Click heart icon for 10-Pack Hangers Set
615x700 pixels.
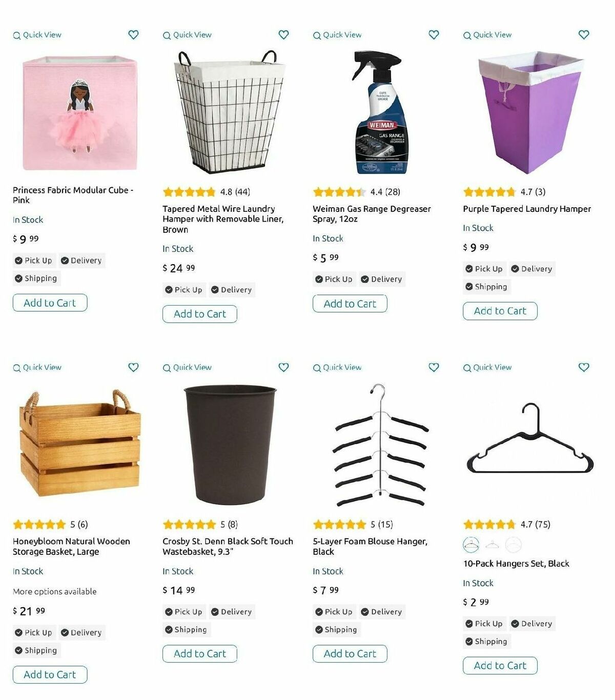(584, 367)
